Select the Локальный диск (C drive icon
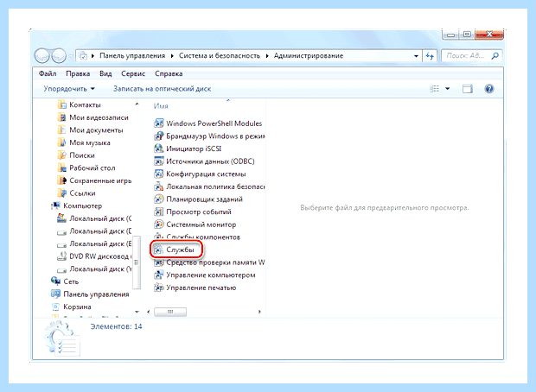The image size is (536, 392). (x=62, y=218)
